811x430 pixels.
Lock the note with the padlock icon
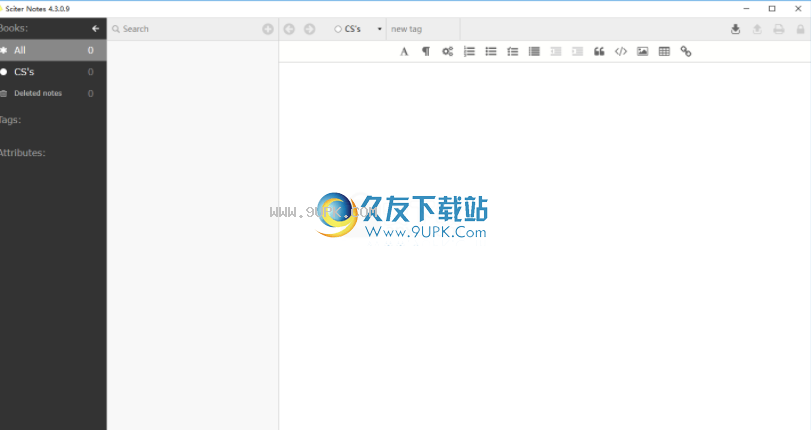[x=800, y=29]
